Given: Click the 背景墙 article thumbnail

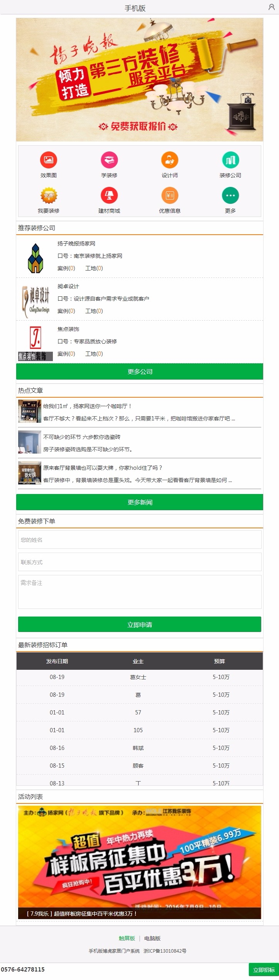Looking at the screenshot, I should pyautogui.click(x=30, y=473).
